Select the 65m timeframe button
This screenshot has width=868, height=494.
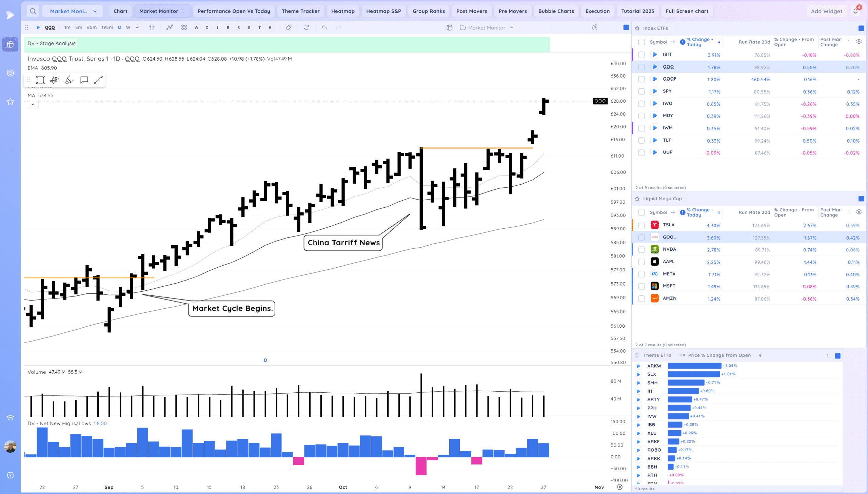pos(92,27)
